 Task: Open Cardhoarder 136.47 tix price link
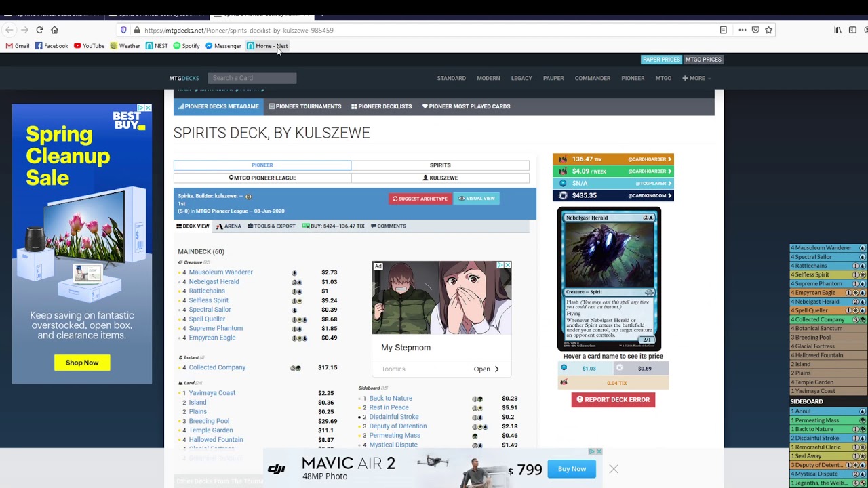coord(613,159)
